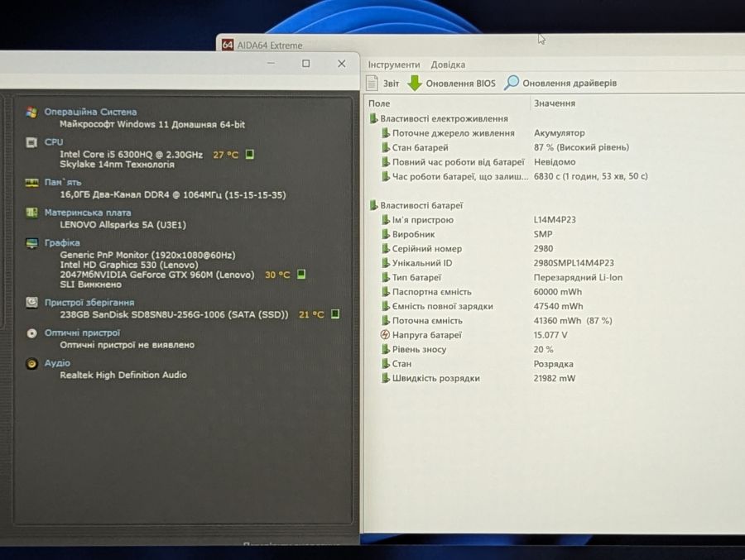
Task: Click the LENOVO Allsparks 5A (U3E1) text
Action: pyautogui.click(x=123, y=225)
